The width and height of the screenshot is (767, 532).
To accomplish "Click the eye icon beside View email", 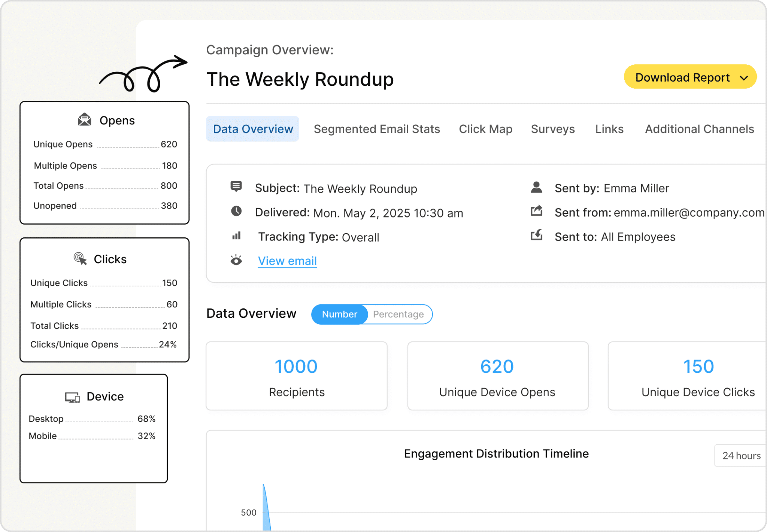I will point(236,260).
